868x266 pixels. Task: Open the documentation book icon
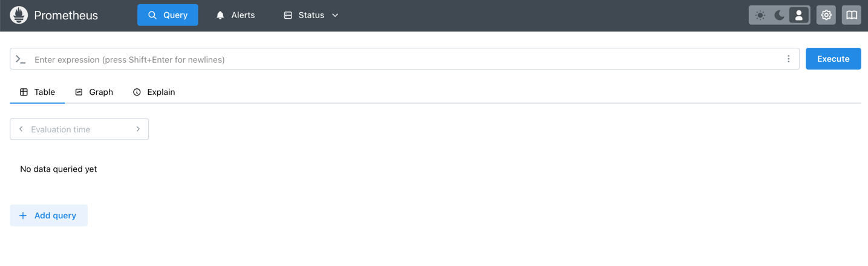pos(852,15)
